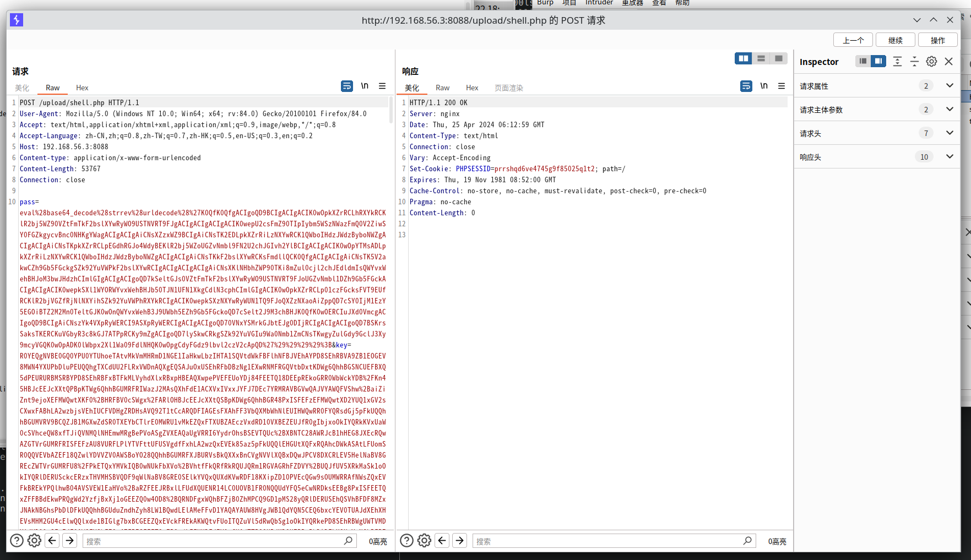The image size is (971, 560).
Task: Click the Host: 192.168.56.3:8088 header line
Action: pos(64,146)
